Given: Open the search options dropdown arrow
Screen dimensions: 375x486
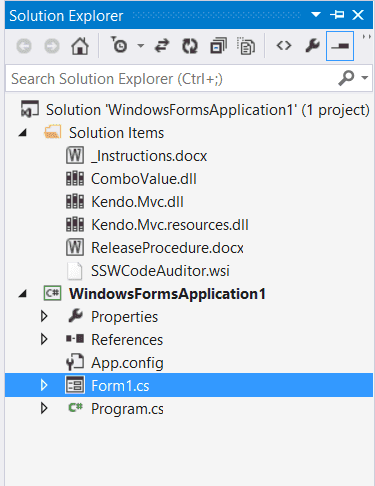Looking at the screenshot, I should (x=365, y=78).
